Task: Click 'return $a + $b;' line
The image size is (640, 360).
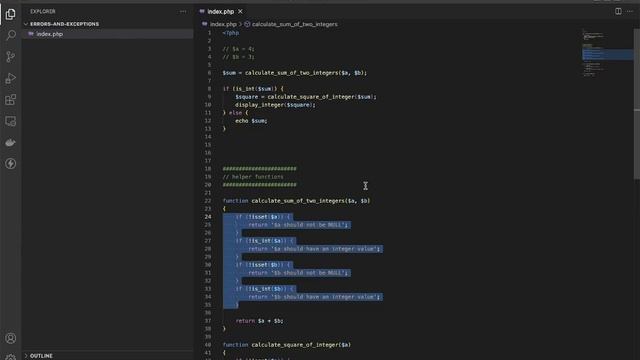Action: 260,321
